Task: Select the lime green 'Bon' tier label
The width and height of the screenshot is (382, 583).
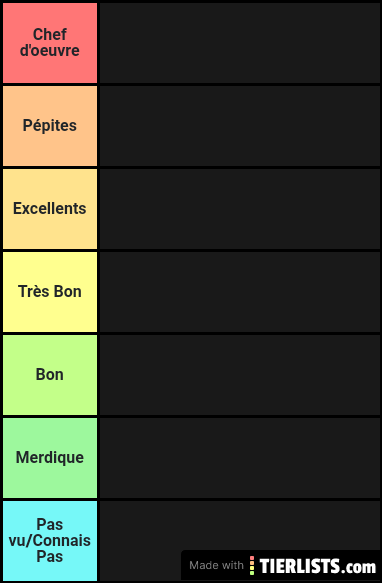Action: coord(50,375)
